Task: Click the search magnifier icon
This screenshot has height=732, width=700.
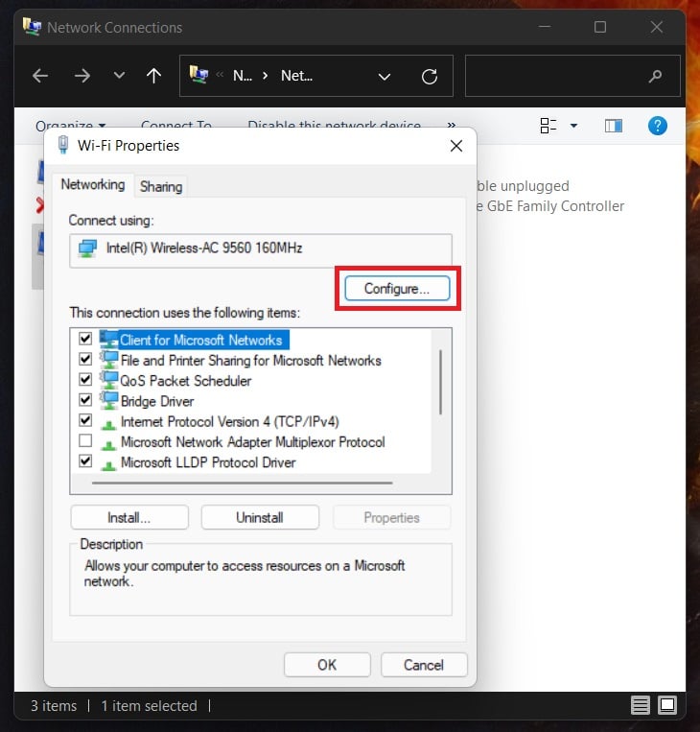Action: tap(655, 76)
